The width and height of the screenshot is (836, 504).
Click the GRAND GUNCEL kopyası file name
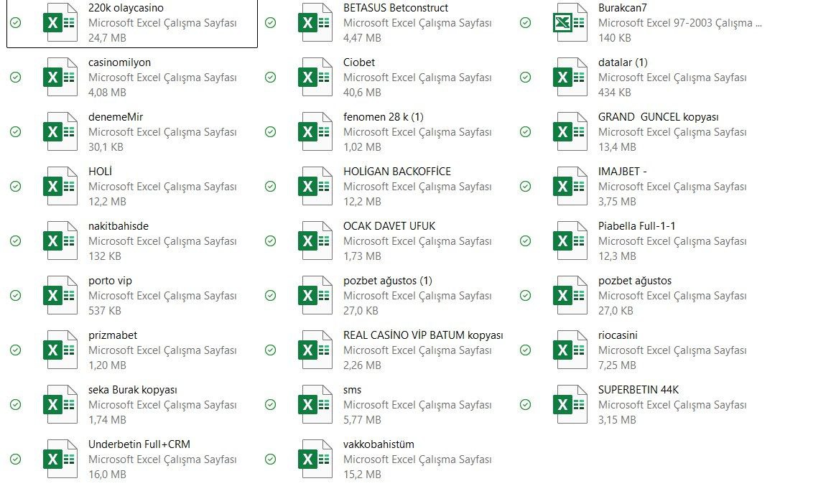658,117
